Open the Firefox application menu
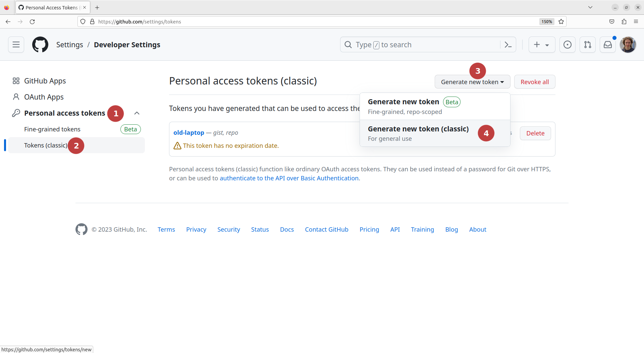Viewport: 644px width, 353px height. click(636, 21)
